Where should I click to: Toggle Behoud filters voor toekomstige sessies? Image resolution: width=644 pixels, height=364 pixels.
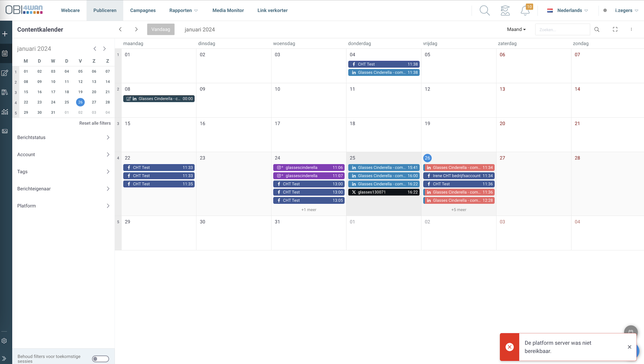click(x=101, y=359)
